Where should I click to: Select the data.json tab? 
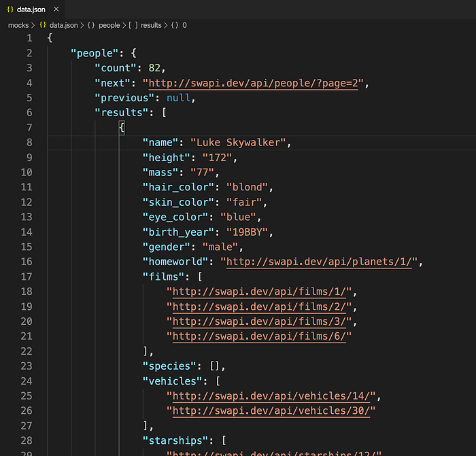coord(31,10)
